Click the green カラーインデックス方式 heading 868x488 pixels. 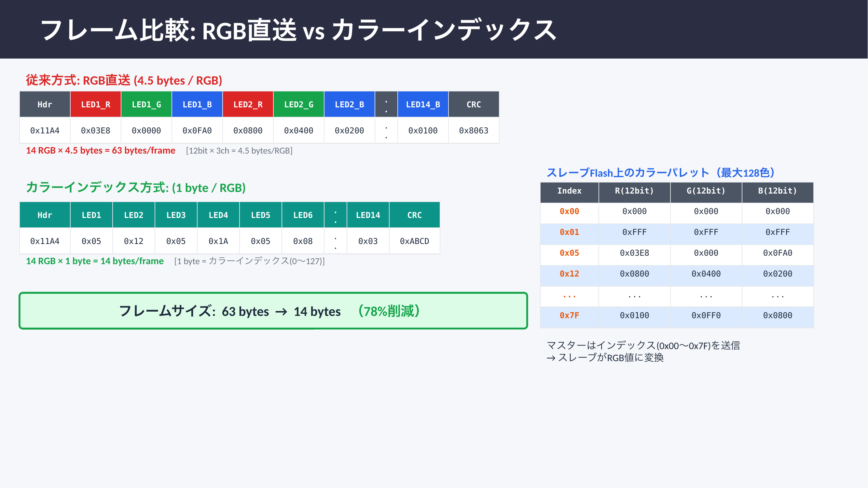[136, 188]
